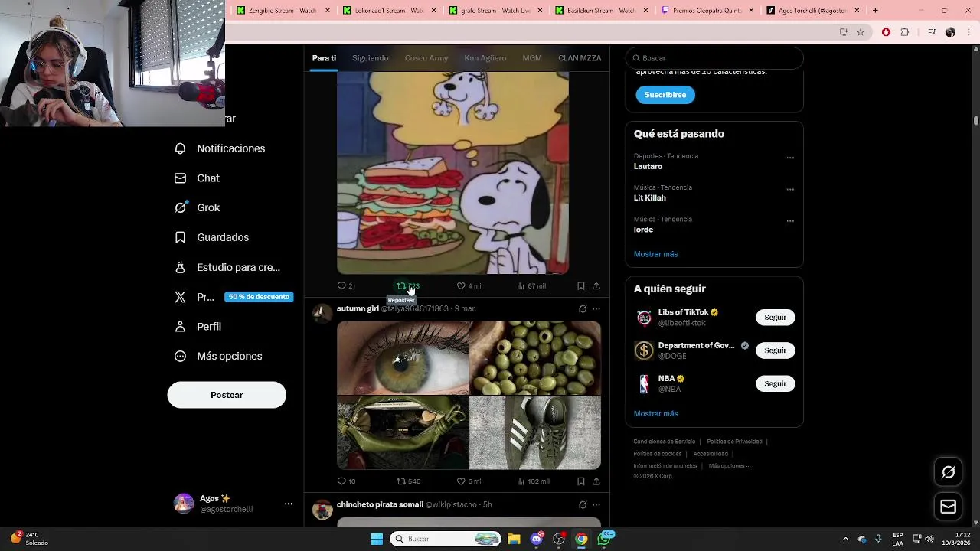Open the green olives photo
Viewport: 980px width, 551px height.
(535, 357)
